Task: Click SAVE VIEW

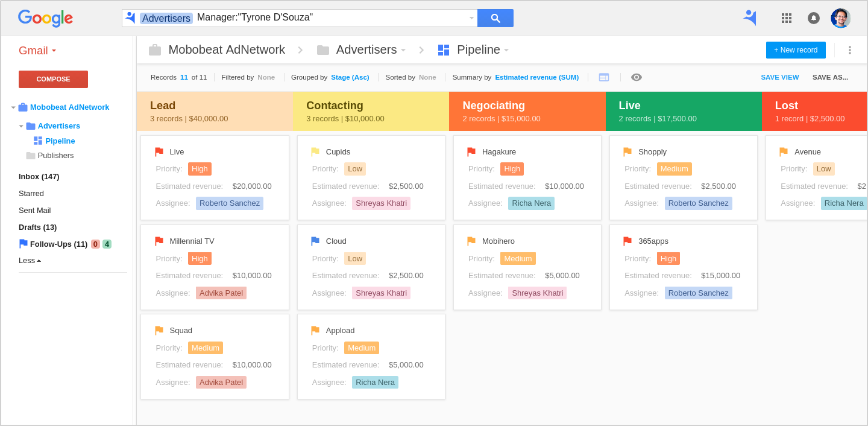Action: [780, 77]
